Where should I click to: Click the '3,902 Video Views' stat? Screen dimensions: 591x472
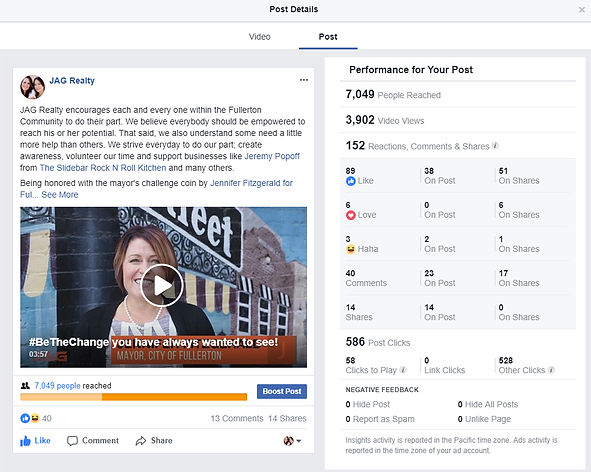click(385, 120)
